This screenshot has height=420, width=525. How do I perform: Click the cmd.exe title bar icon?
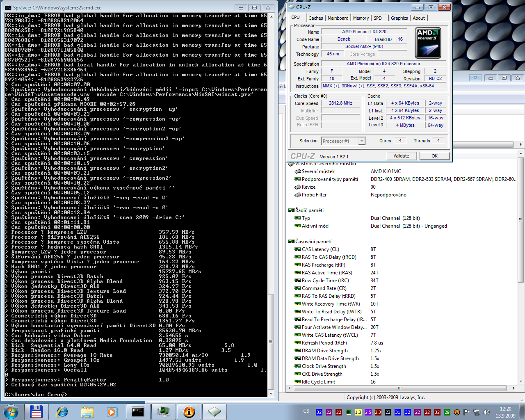(8, 7)
